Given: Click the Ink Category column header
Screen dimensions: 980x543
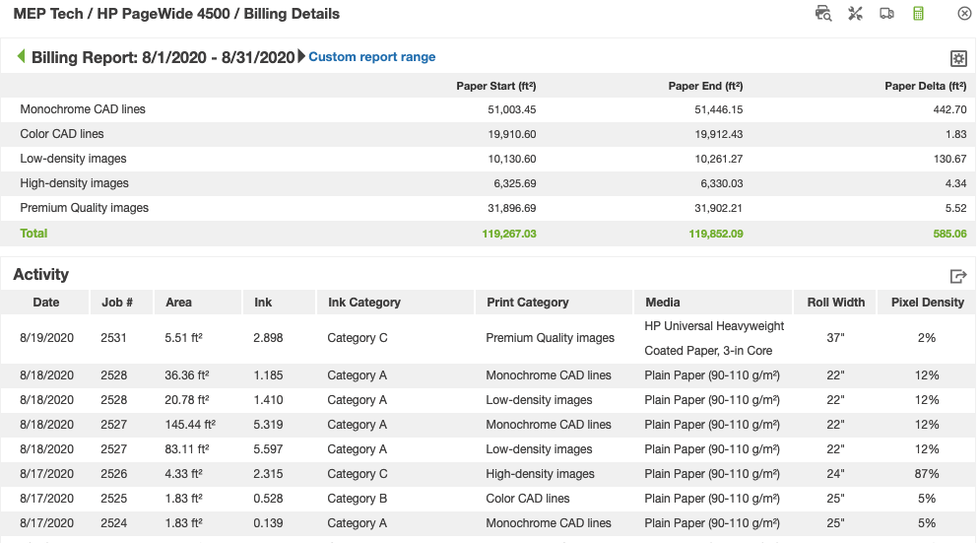Looking at the screenshot, I should pos(364,303).
